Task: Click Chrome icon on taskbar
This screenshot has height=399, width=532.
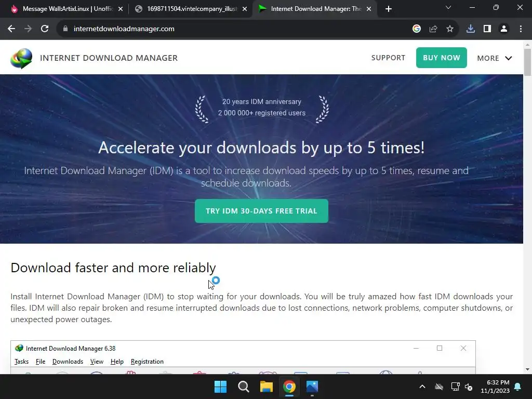Action: tap(289, 387)
